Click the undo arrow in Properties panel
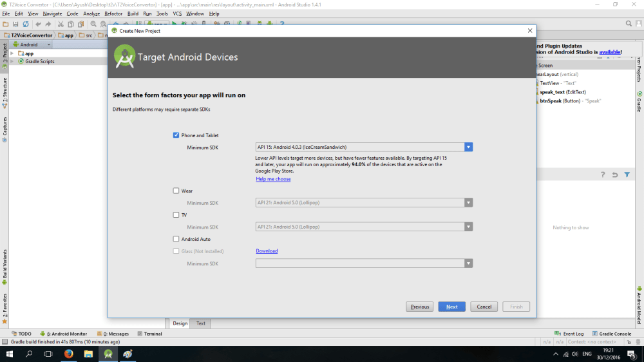 pyautogui.click(x=615, y=175)
